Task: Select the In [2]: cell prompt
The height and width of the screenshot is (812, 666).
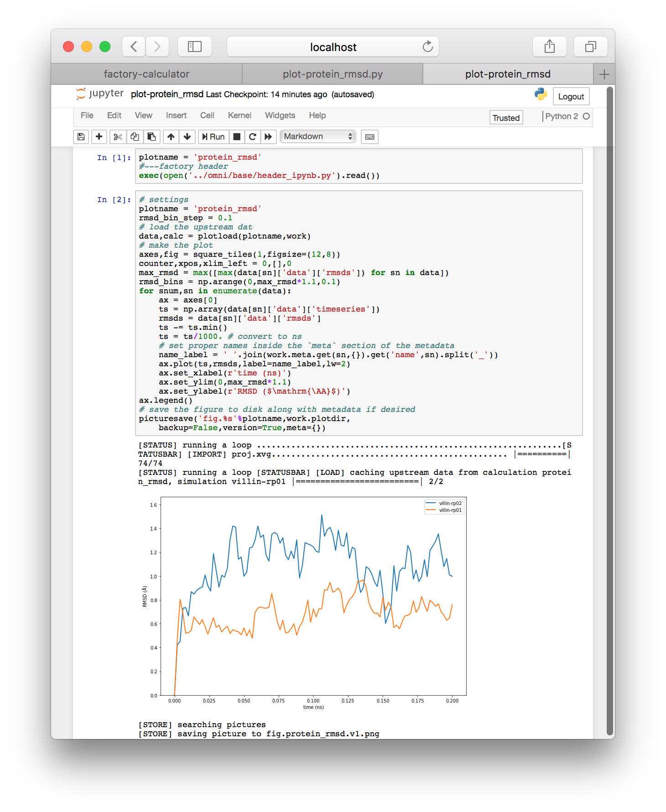Action: click(x=114, y=200)
